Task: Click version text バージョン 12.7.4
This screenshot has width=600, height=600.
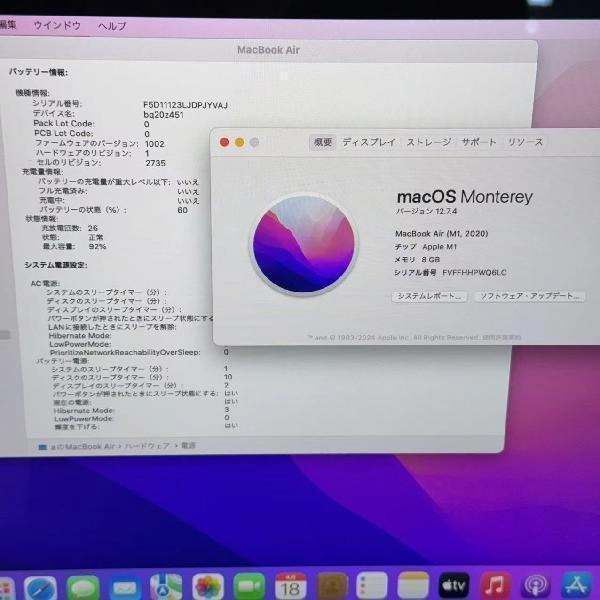Action: 427,211
